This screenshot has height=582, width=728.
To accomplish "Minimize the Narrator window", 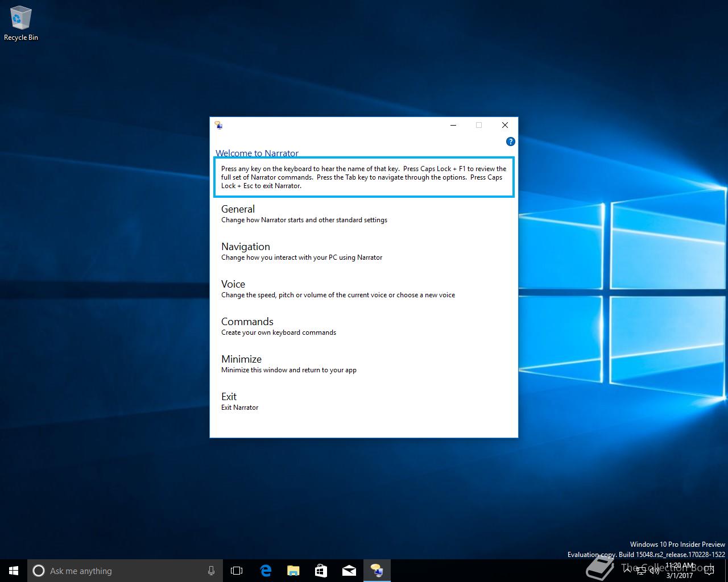I will click(x=453, y=125).
